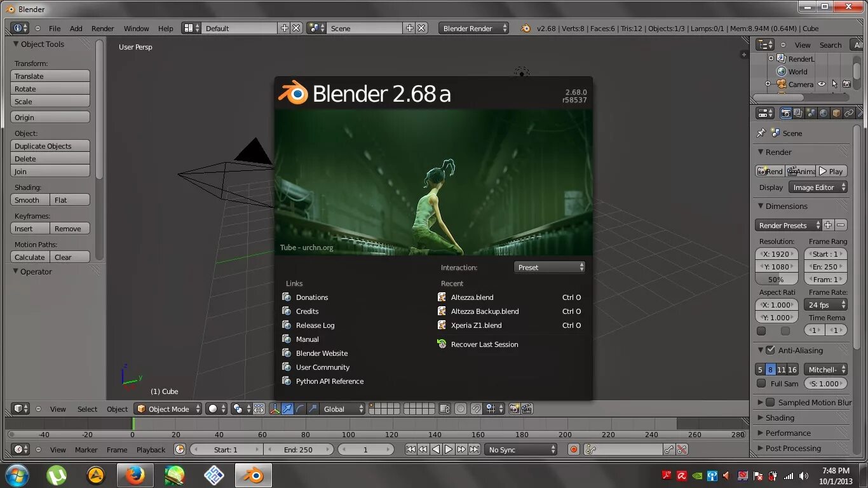Play animation forward in timeline

pos(449,449)
